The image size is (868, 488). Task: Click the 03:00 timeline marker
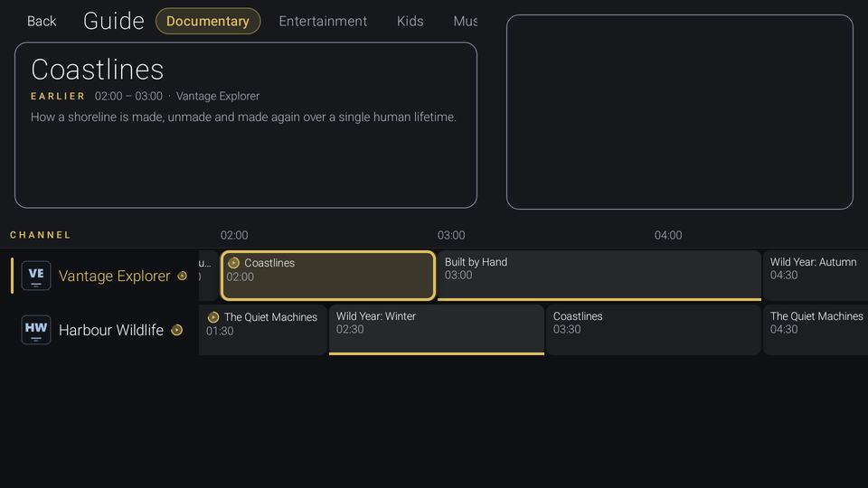(451, 235)
